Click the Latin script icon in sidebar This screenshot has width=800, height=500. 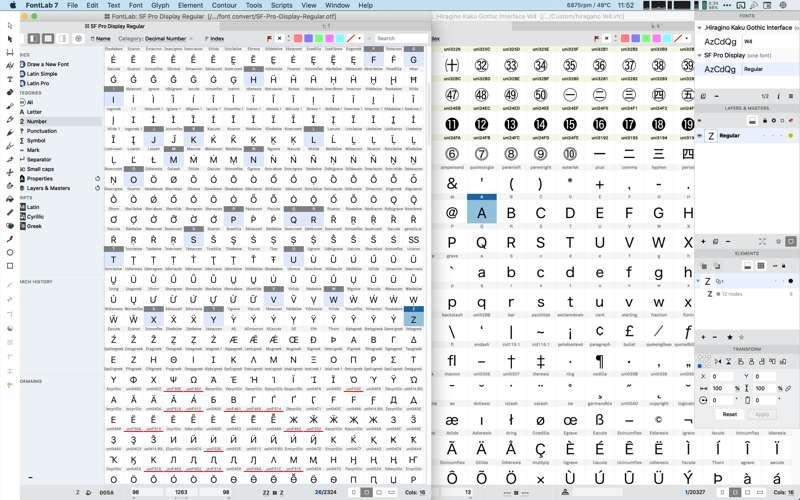(x=22, y=207)
